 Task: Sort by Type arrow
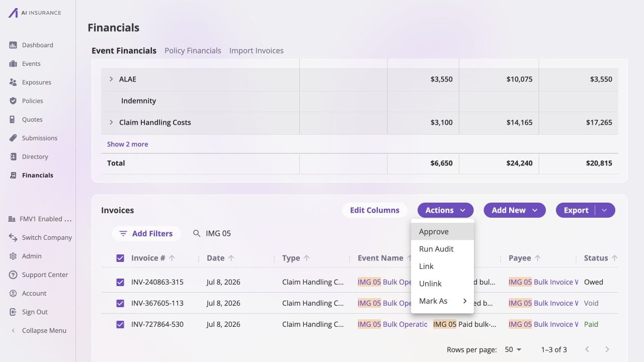[x=307, y=258]
